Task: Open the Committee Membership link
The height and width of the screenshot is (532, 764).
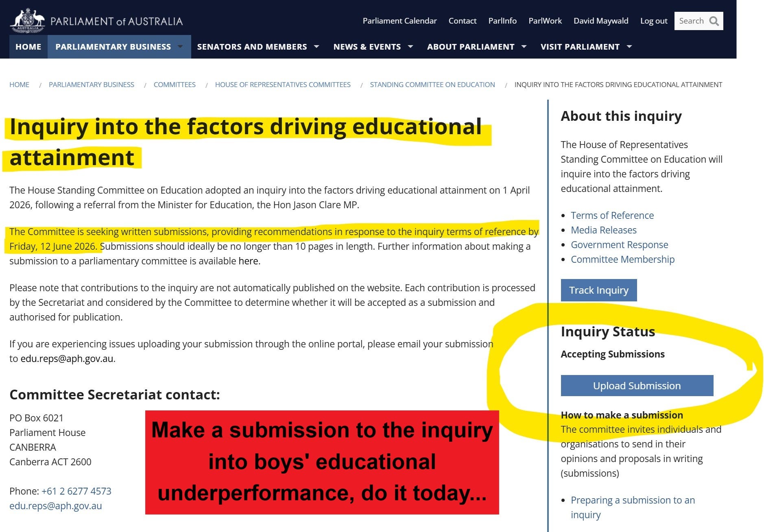Action: [623, 259]
